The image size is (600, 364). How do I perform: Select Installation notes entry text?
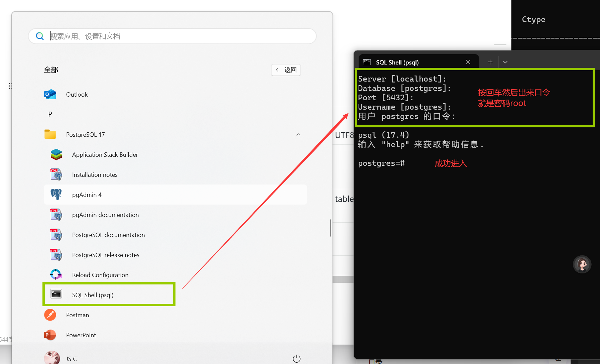[x=95, y=174]
